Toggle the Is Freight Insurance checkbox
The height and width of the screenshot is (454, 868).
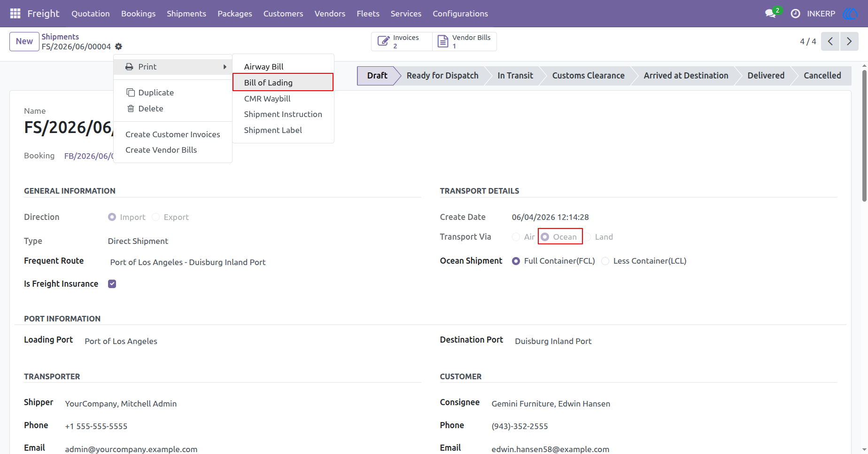click(x=112, y=284)
